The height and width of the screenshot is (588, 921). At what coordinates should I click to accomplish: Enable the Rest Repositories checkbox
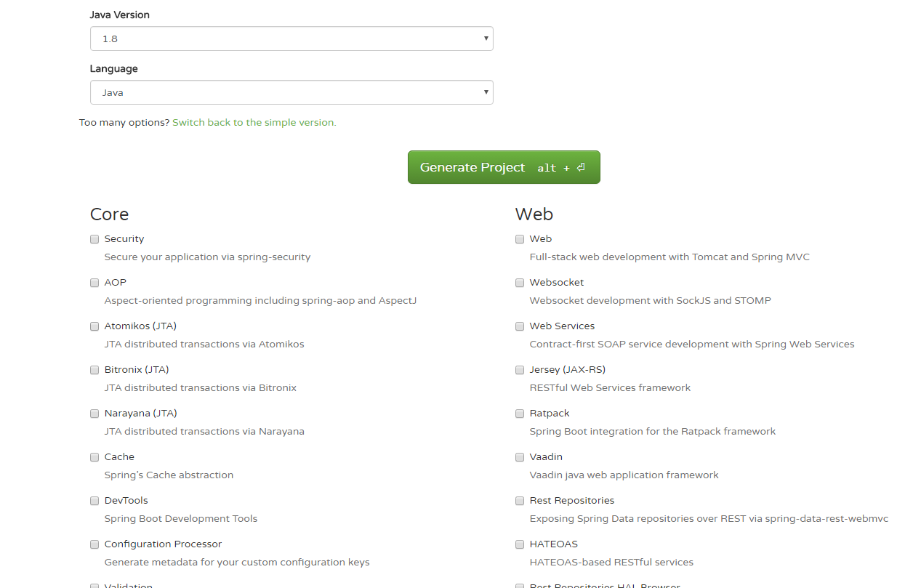520,501
